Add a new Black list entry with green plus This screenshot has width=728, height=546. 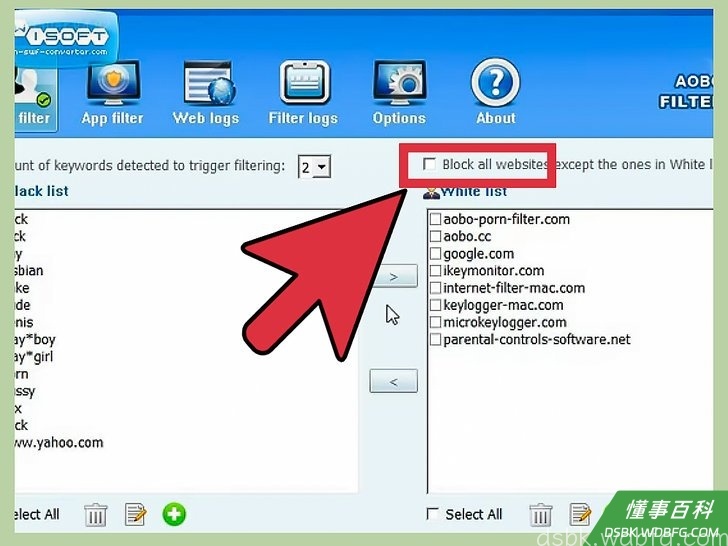pos(174,514)
